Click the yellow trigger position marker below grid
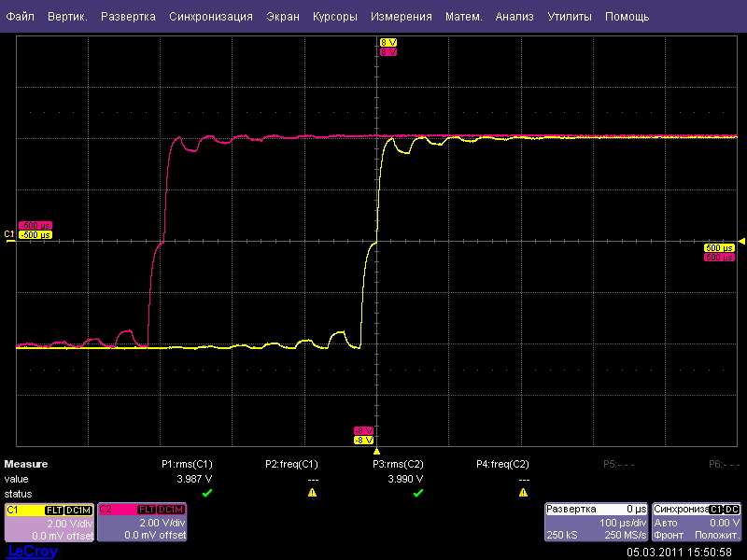747x560 pixels. point(376,451)
